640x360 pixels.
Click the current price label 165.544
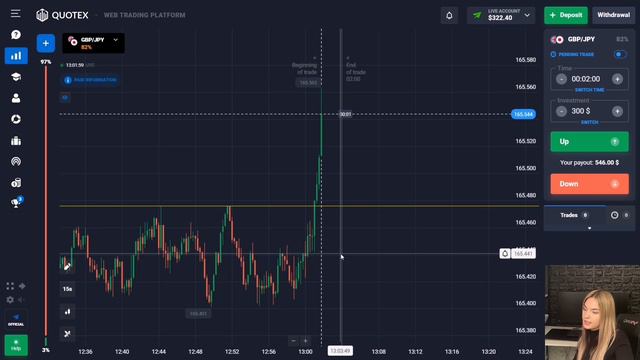tap(523, 114)
